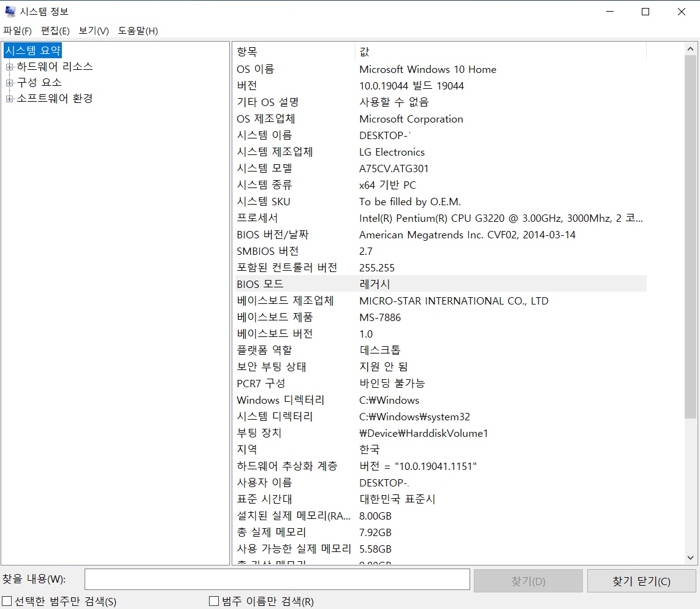Screen dimensions: 700x609
Task: Maximize the 시스템 정보 window
Action: pos(645,12)
